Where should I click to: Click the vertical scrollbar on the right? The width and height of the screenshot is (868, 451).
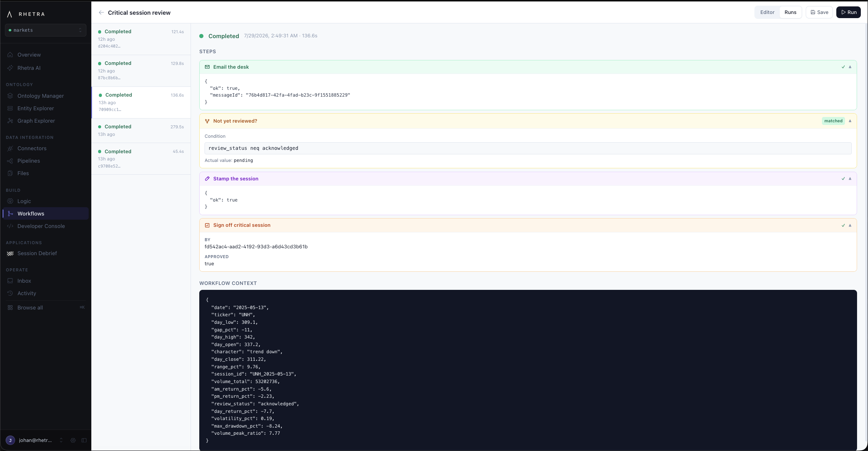pyautogui.click(x=866, y=232)
